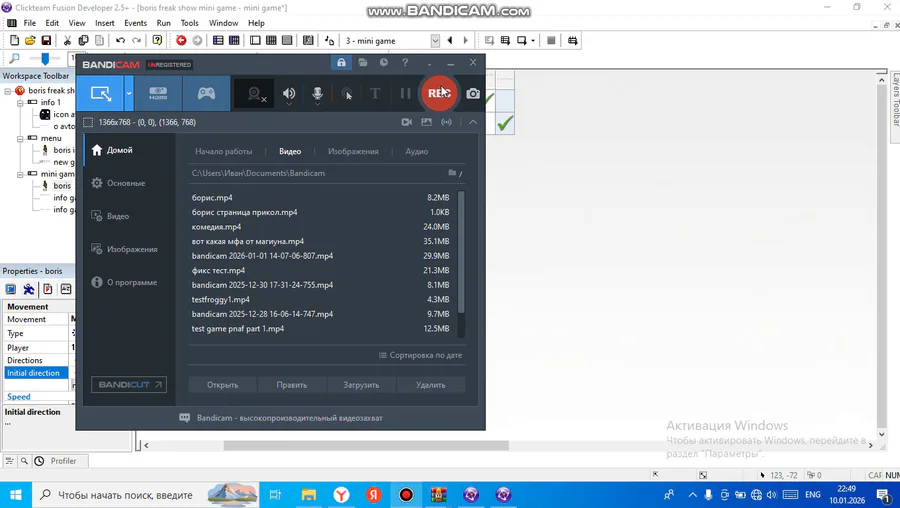This screenshot has height=508, width=900.
Task: Take screenshot with camera icon
Action: [473, 94]
